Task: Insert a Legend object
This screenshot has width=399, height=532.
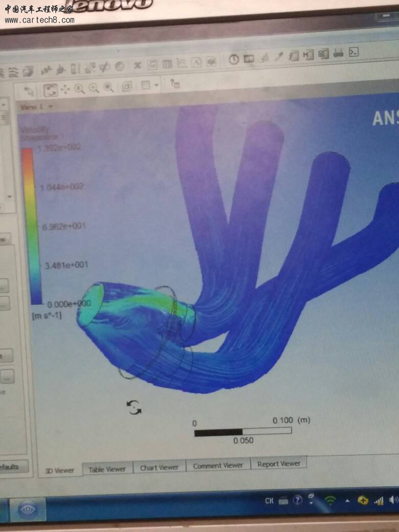Action: [75, 69]
